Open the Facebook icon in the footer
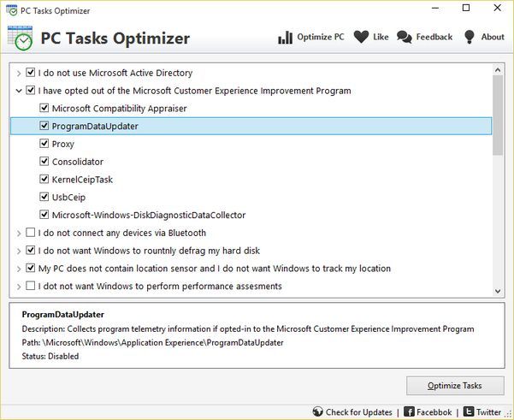This screenshot has width=514, height=420. click(x=410, y=411)
